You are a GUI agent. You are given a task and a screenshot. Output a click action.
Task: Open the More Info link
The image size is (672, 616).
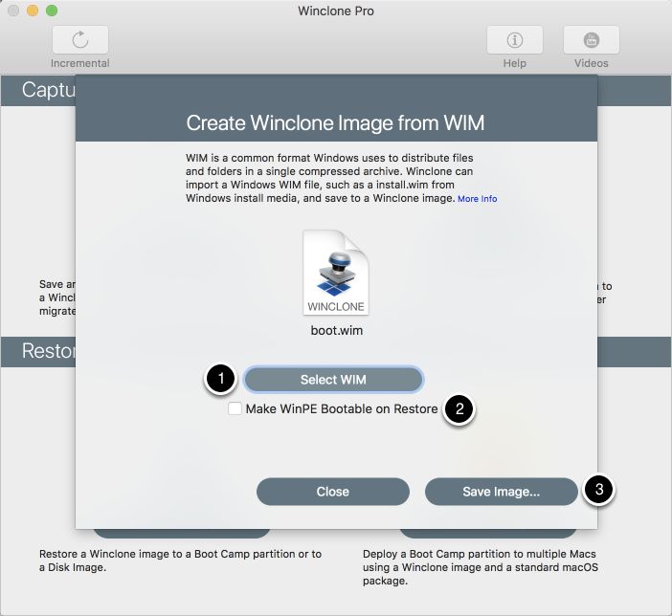coord(477,199)
